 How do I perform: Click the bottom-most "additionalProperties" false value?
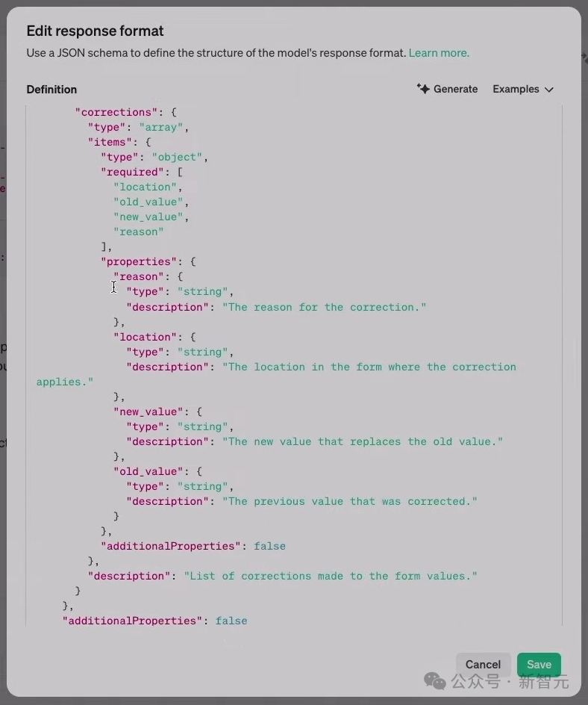coord(231,621)
